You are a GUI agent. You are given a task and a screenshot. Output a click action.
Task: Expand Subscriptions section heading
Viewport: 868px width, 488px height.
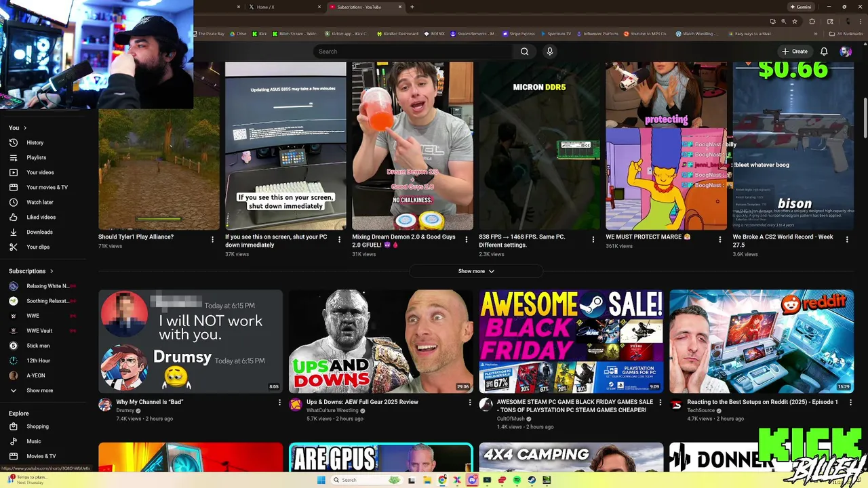[31, 271]
